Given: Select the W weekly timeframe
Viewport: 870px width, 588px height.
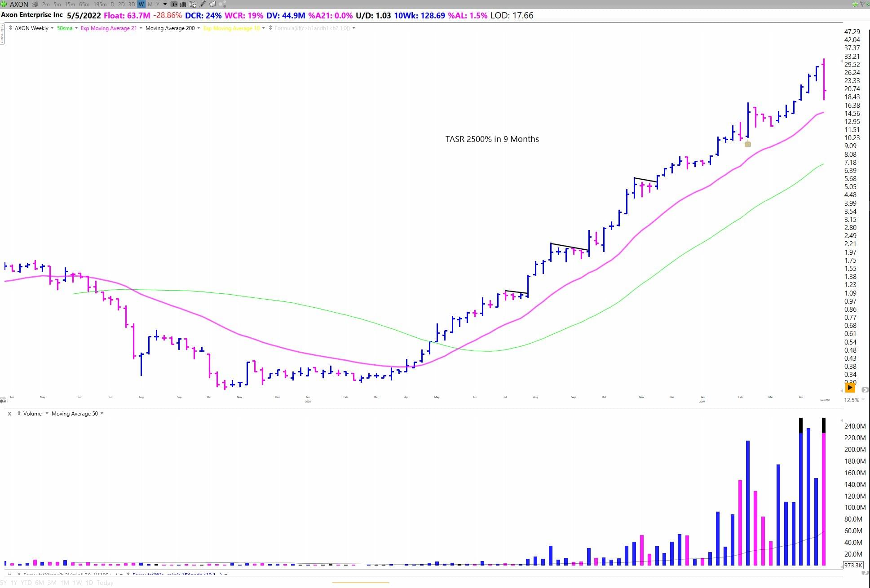Looking at the screenshot, I should [141, 4].
